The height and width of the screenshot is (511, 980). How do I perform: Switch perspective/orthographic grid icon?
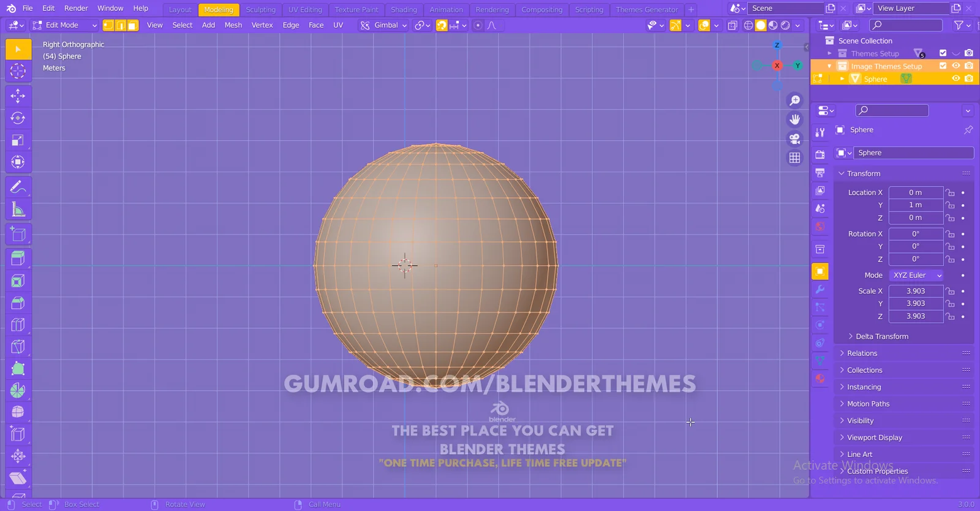pyautogui.click(x=795, y=157)
